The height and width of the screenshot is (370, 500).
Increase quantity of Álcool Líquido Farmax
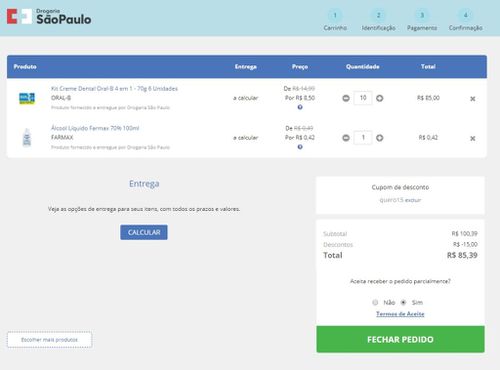(380, 138)
